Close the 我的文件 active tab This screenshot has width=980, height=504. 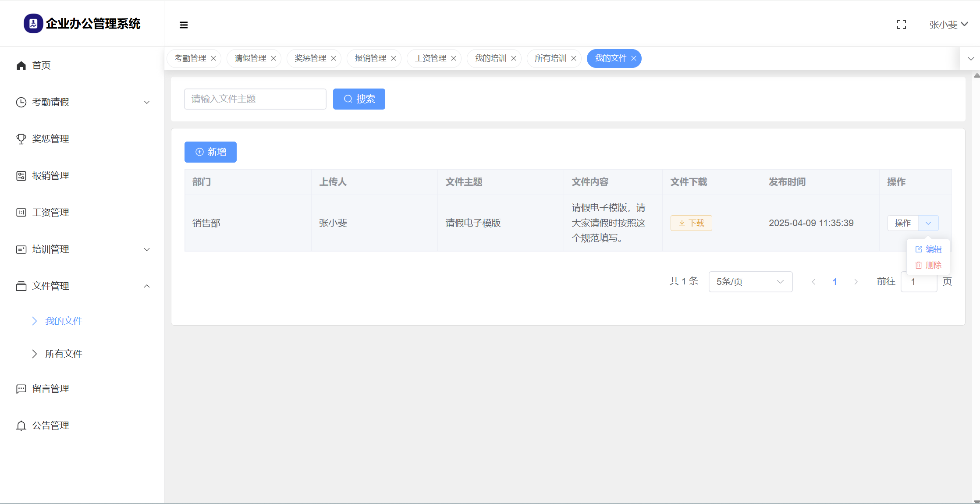pos(634,58)
